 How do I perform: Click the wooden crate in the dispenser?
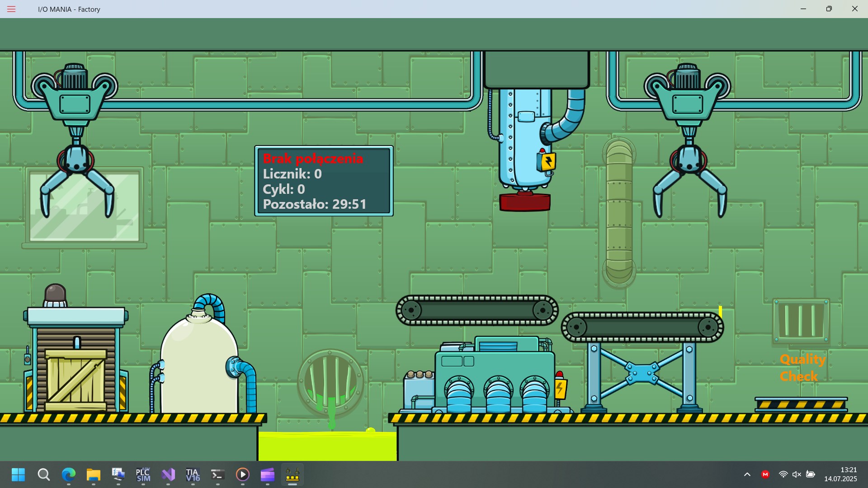tap(75, 380)
